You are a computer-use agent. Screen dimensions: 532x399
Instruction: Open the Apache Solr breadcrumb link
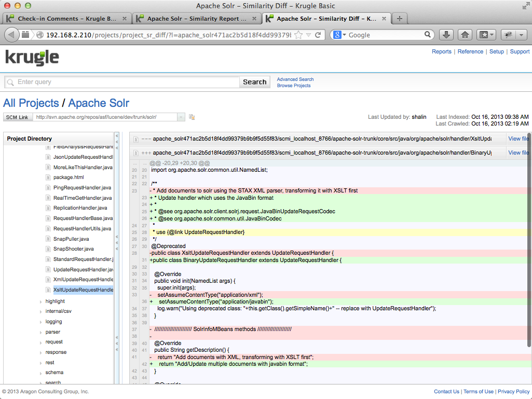coord(99,103)
